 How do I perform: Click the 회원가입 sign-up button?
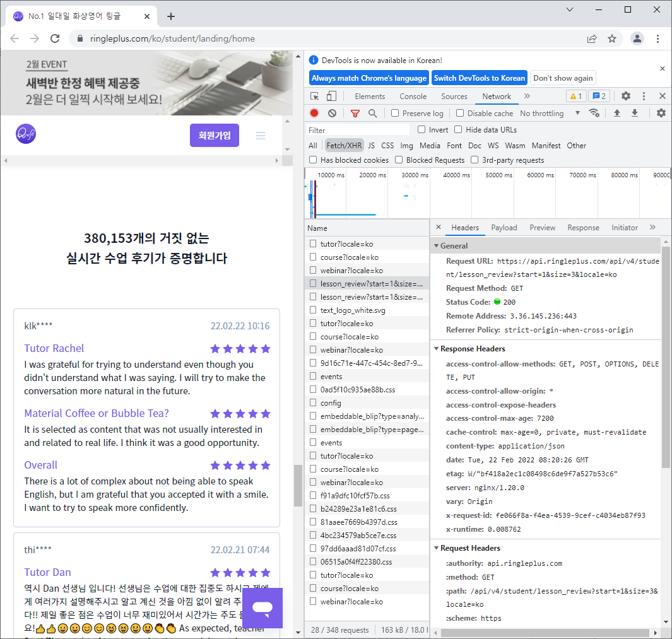tap(215, 136)
